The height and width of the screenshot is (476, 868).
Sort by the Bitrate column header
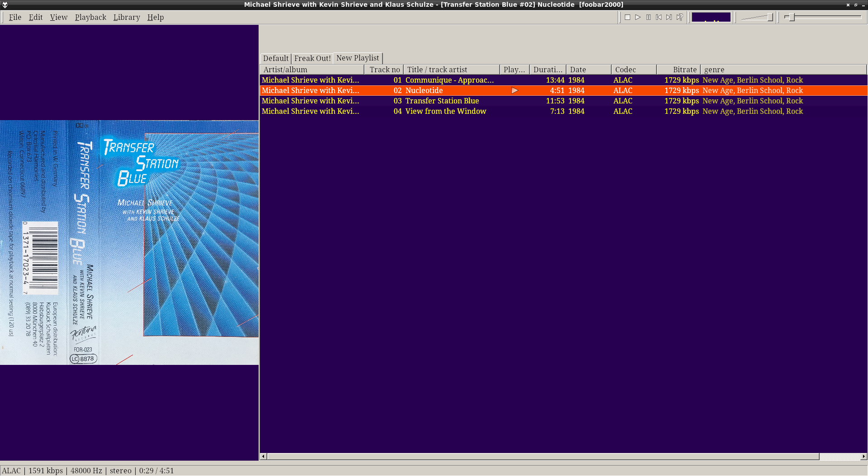point(679,70)
